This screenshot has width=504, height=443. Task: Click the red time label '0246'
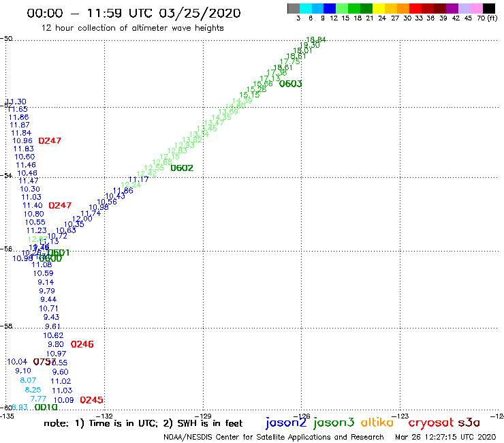pyautogui.click(x=82, y=344)
